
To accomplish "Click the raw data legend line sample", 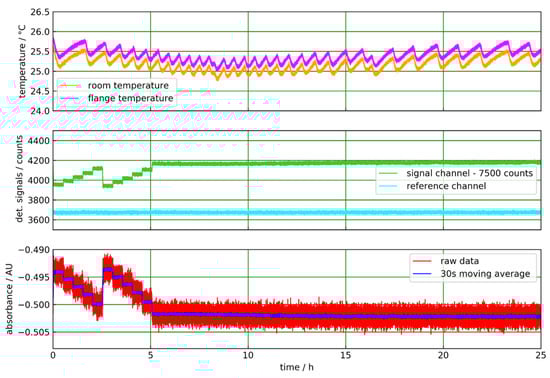I will click(x=422, y=261).
